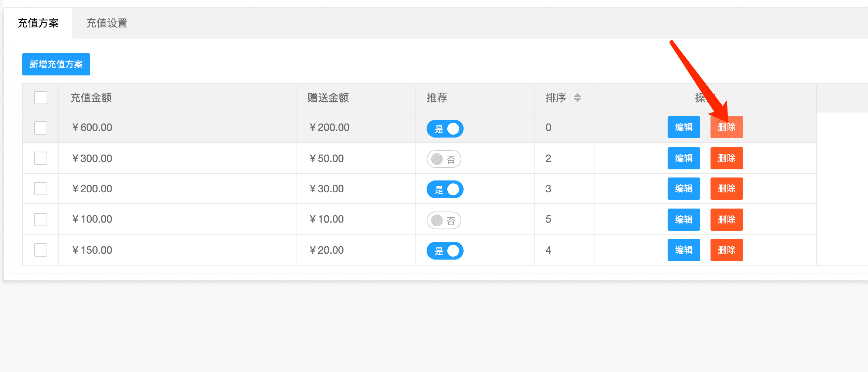The width and height of the screenshot is (868, 372).
Task: Open the 充值方案 tab
Action: point(38,23)
